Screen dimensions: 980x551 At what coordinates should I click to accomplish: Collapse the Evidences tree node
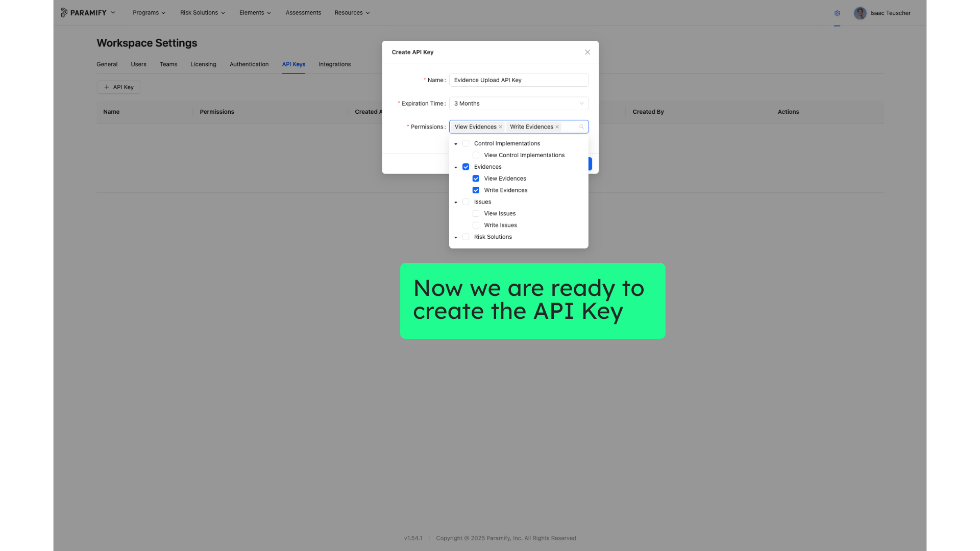click(456, 167)
